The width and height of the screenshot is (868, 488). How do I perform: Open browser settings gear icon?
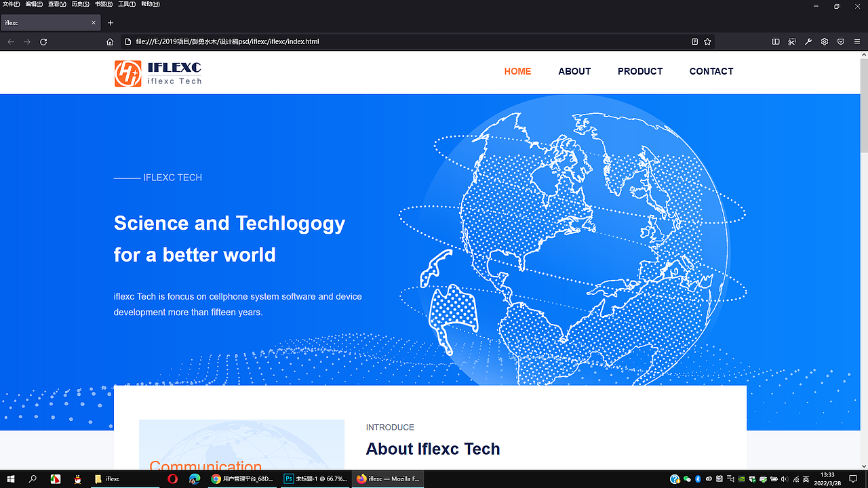click(825, 42)
